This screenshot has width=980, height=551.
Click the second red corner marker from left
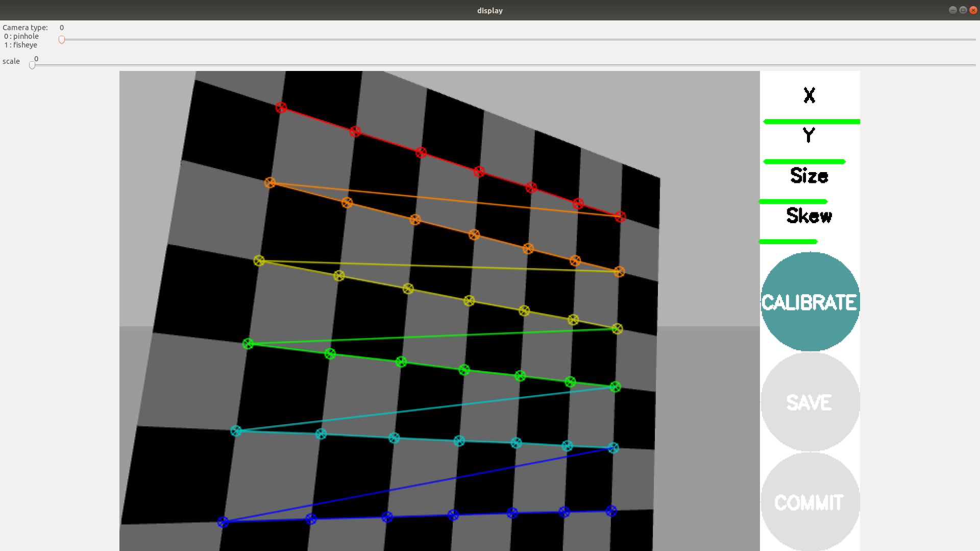(355, 132)
